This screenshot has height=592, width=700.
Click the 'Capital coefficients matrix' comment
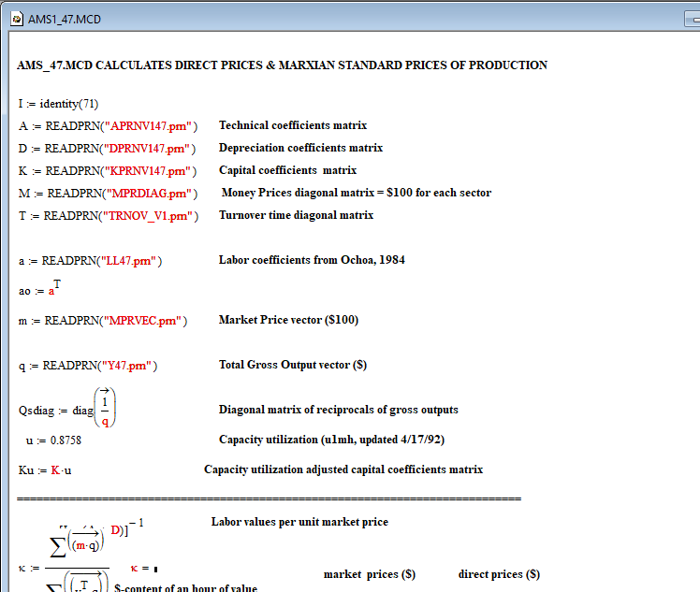point(288,170)
